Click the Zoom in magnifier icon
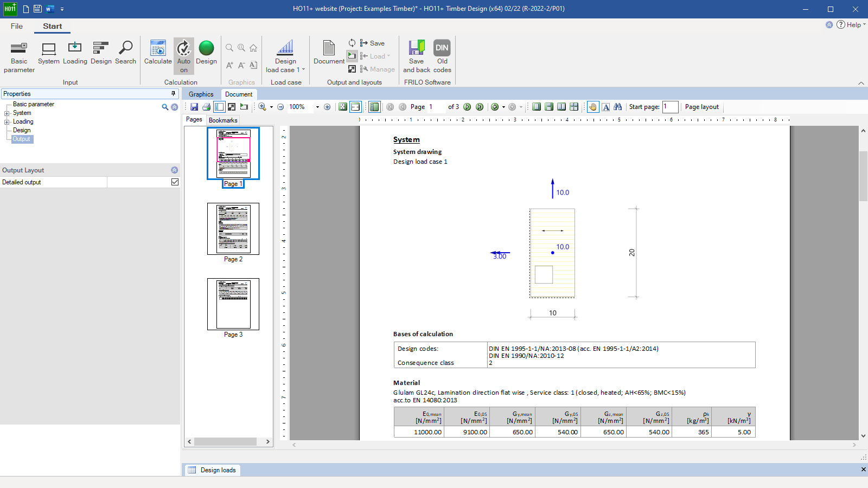 coord(262,107)
